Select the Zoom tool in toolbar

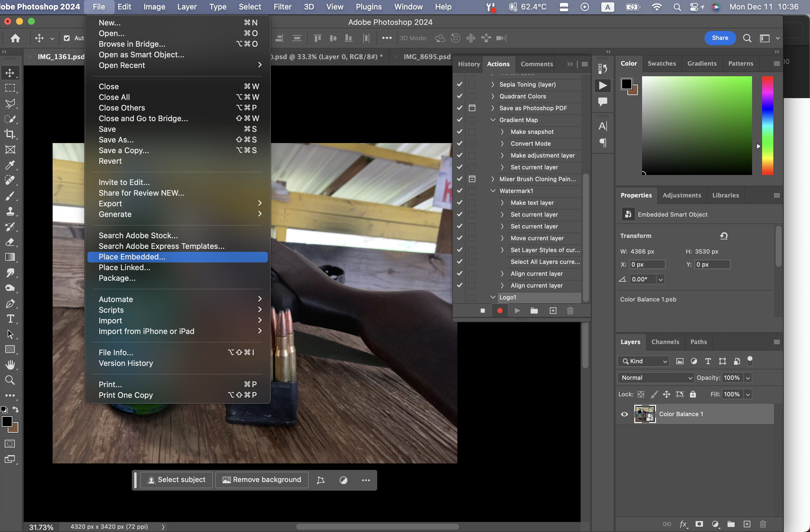(x=10, y=380)
